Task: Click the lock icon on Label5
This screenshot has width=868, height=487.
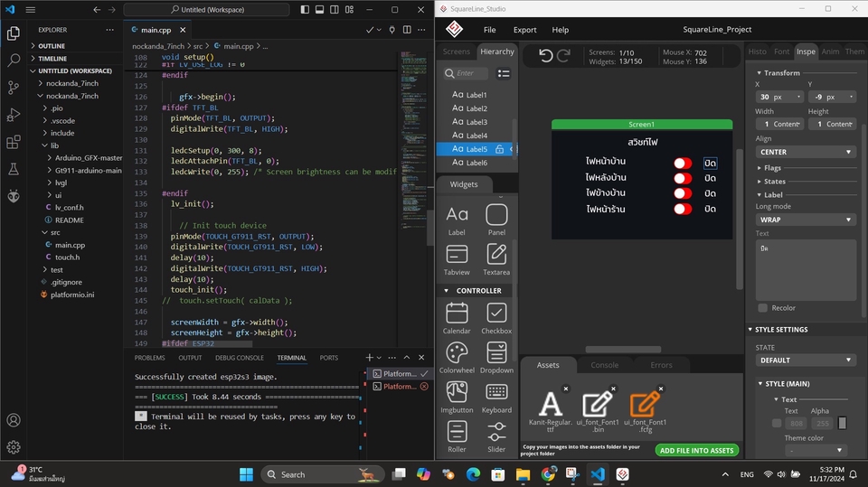Action: coord(499,149)
